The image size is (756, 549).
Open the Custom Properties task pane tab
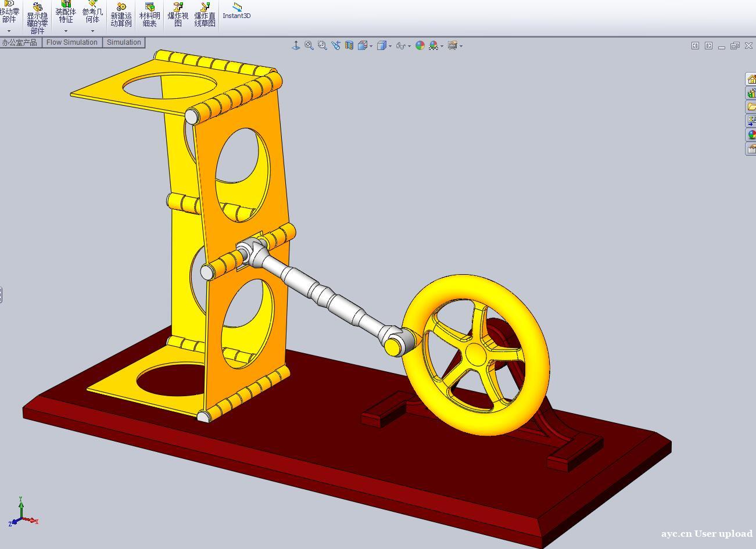tap(751, 149)
